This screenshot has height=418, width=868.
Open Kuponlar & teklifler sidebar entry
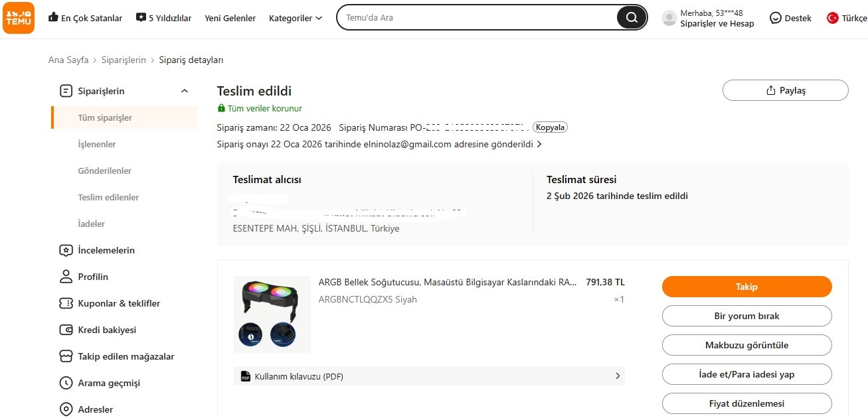pyautogui.click(x=119, y=303)
